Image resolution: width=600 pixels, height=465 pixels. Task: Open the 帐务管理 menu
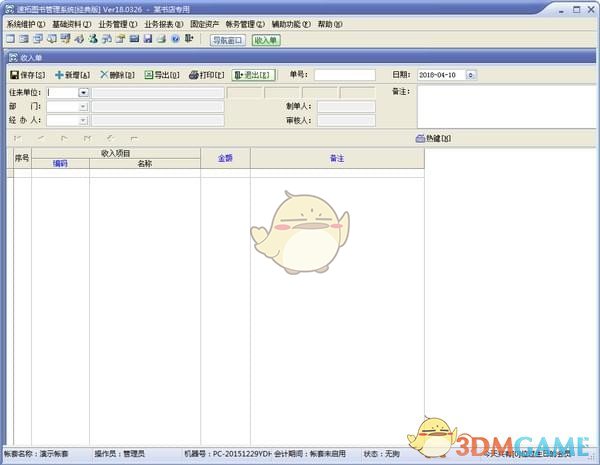[x=245, y=24]
